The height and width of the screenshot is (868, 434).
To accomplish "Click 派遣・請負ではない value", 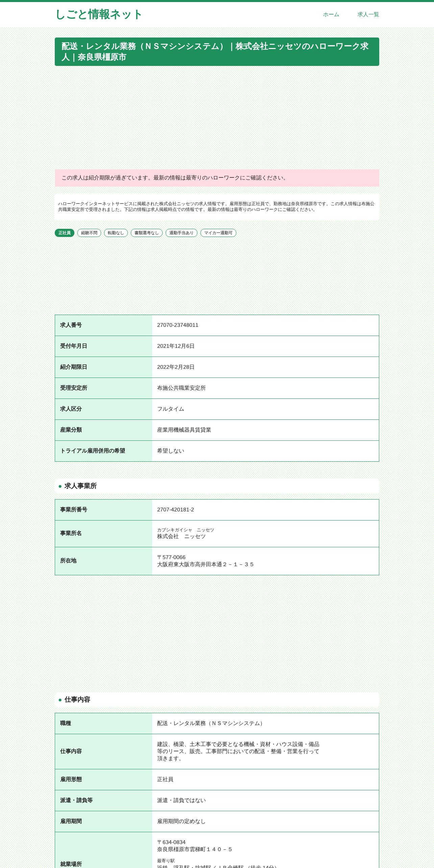I will click(x=182, y=800).
